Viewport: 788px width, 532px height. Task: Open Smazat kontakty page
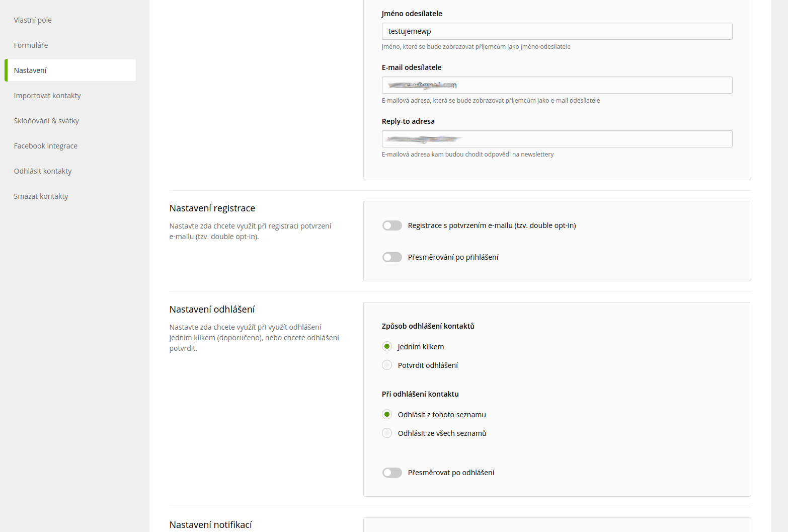click(41, 196)
